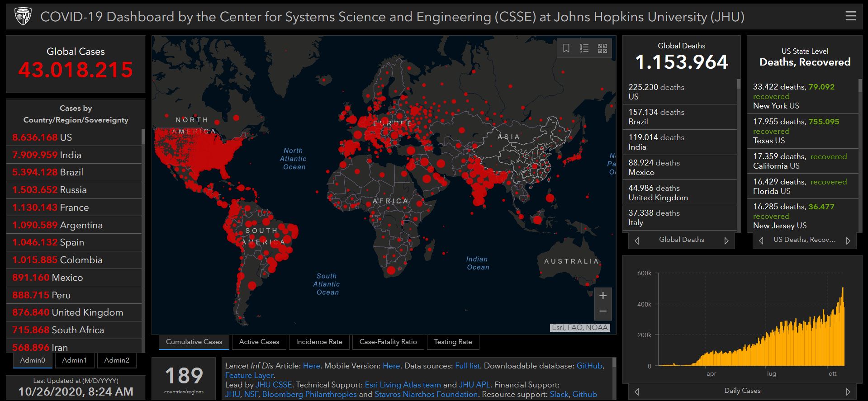The height and width of the screenshot is (401, 868).
Task: Go to next panel of Global Deaths
Action: tap(726, 241)
